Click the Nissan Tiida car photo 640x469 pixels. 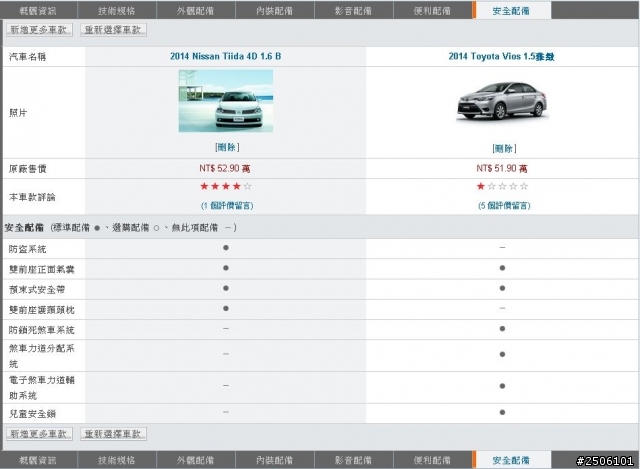coord(226,101)
